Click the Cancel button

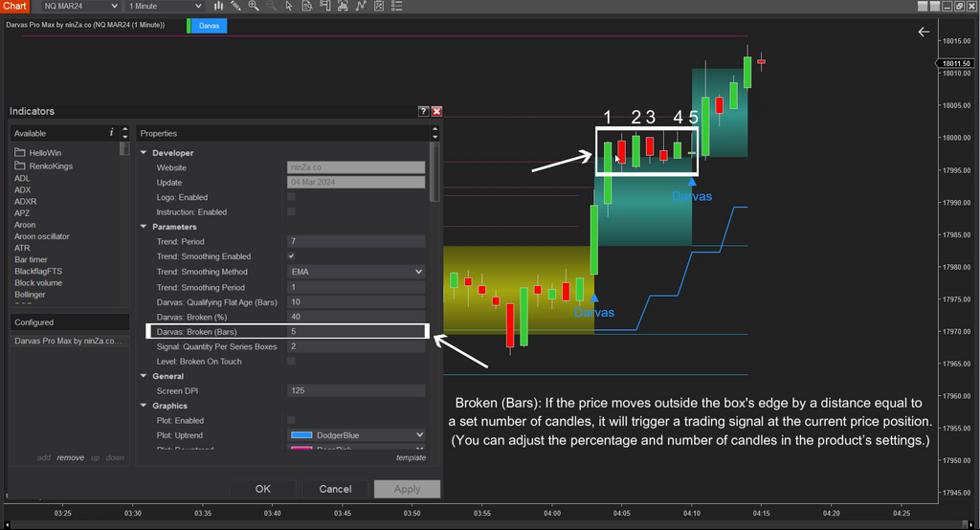click(335, 489)
